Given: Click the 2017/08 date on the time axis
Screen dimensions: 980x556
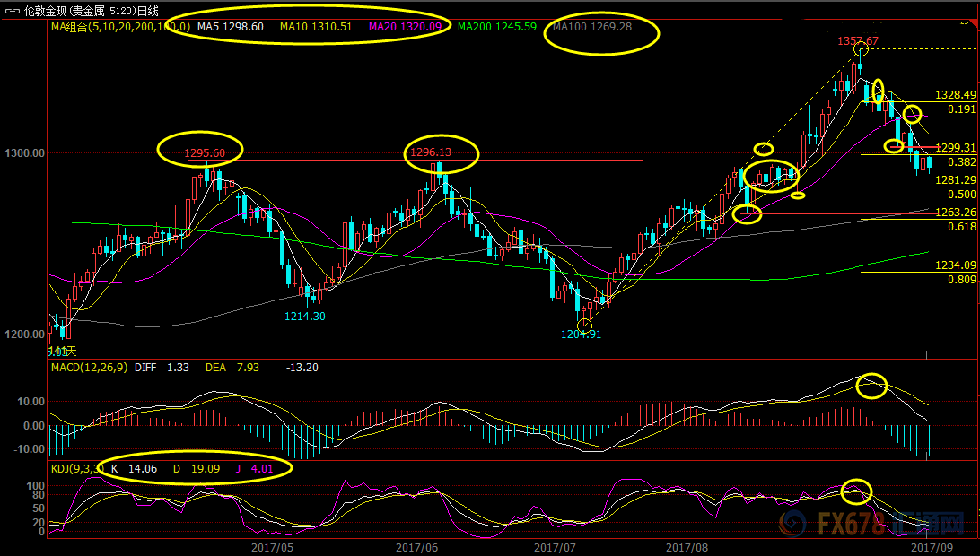Looking at the screenshot, I should 687,545.
